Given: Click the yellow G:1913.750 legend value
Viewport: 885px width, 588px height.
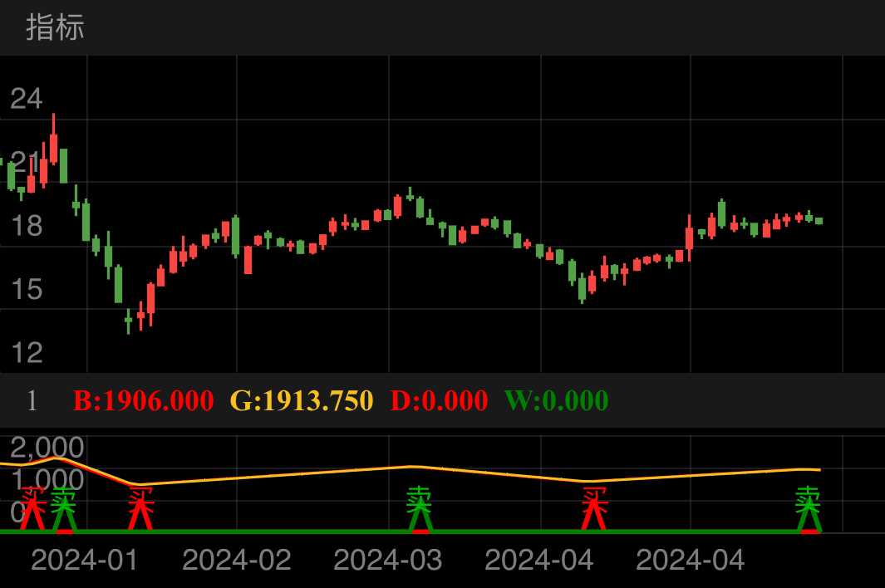Looking at the screenshot, I should coord(301,401).
